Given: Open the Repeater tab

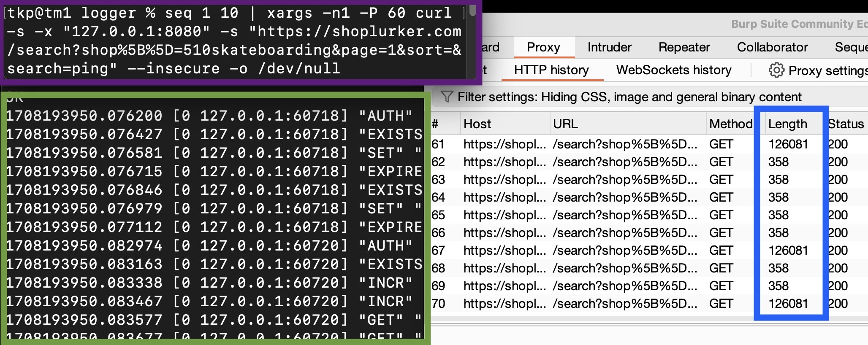Looking at the screenshot, I should pyautogui.click(x=684, y=47).
